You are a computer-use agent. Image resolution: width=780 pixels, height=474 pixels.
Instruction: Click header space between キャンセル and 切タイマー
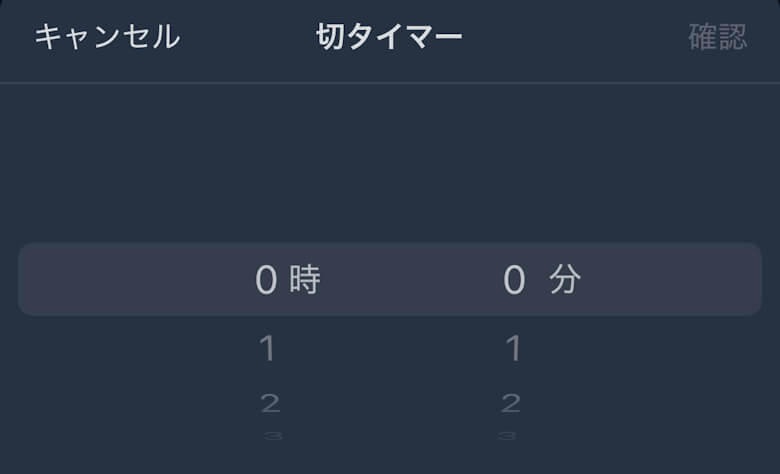[x=248, y=37]
